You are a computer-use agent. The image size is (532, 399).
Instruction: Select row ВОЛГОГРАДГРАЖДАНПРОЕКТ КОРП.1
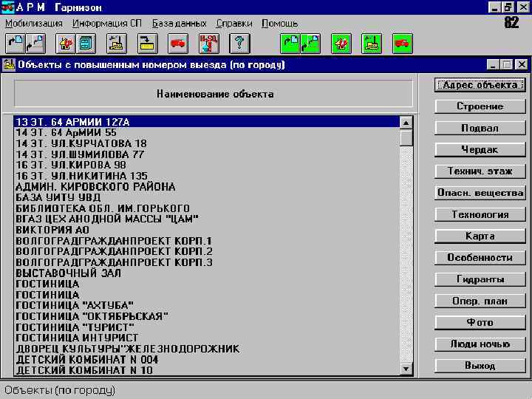pyautogui.click(x=207, y=241)
